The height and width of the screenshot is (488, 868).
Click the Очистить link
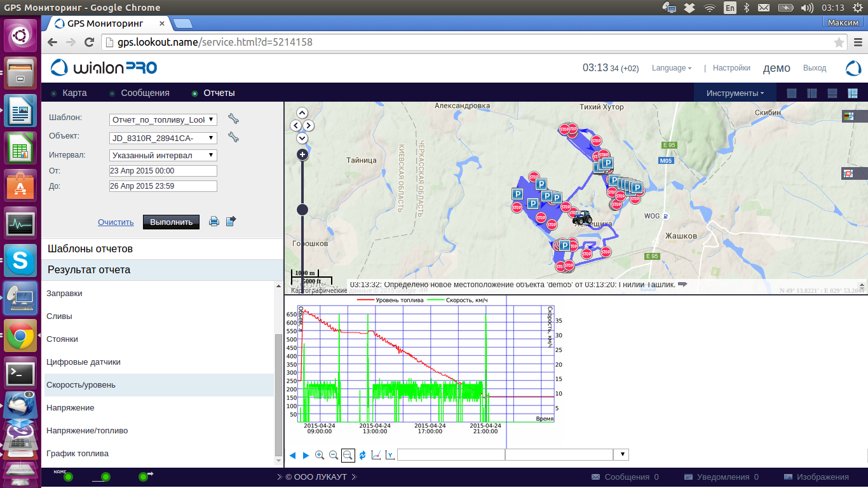coord(116,222)
